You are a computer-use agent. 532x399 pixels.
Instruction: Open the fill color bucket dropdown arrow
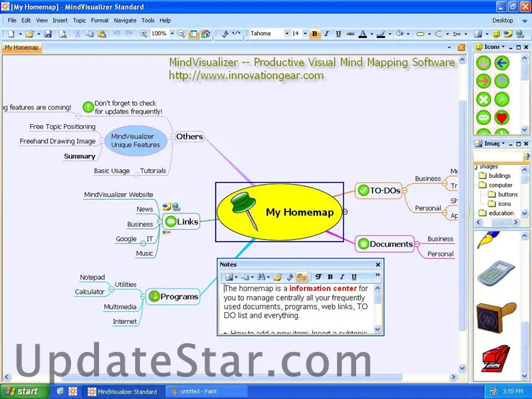(x=408, y=34)
